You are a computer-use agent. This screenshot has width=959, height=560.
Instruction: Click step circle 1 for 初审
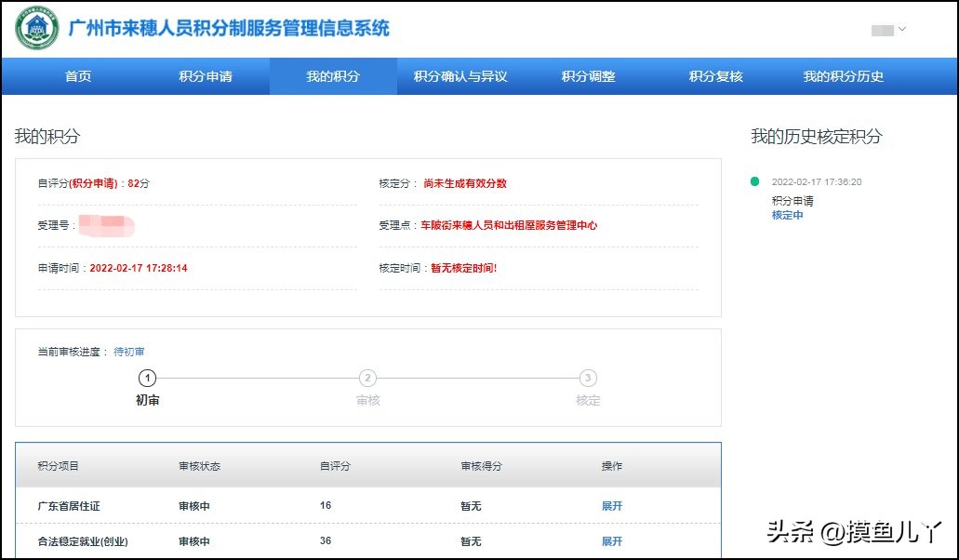point(147,379)
